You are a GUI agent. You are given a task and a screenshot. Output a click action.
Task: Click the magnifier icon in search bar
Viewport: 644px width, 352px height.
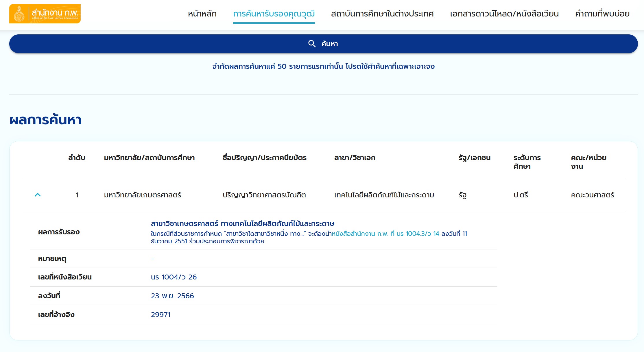pos(312,44)
